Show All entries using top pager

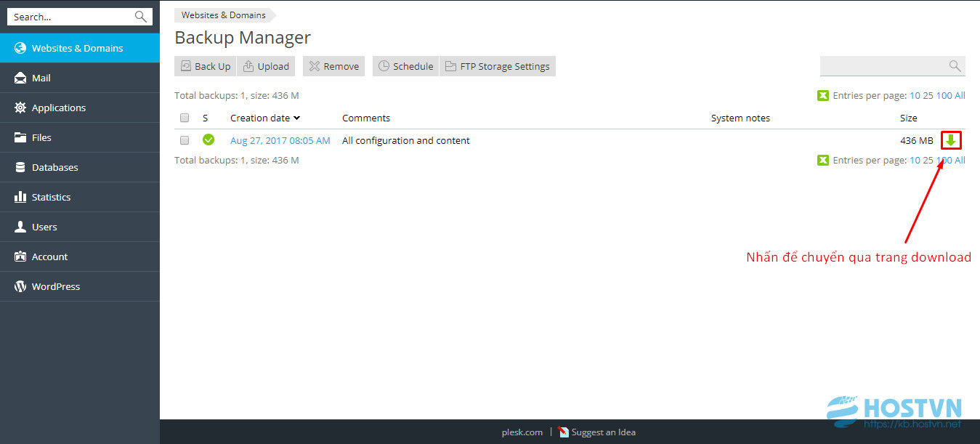960,95
